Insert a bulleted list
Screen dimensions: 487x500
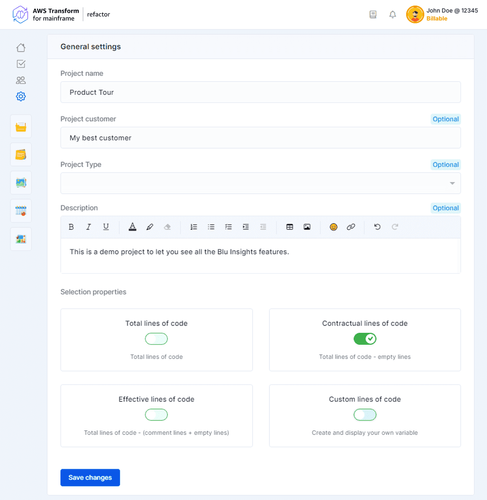click(x=211, y=227)
